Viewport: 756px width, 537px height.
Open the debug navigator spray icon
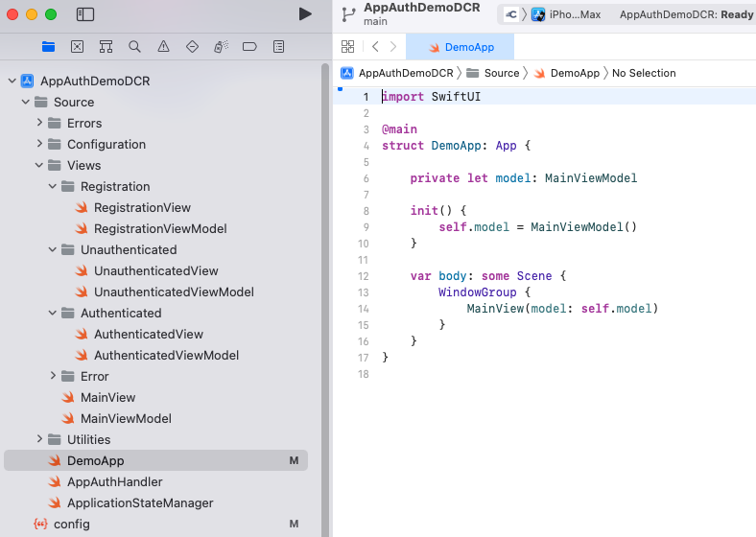coord(221,47)
